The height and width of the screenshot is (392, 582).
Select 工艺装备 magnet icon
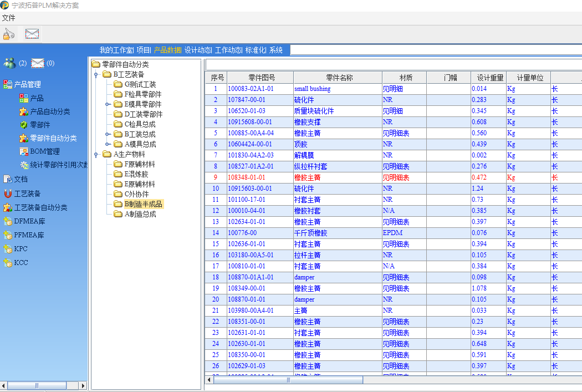(x=8, y=194)
